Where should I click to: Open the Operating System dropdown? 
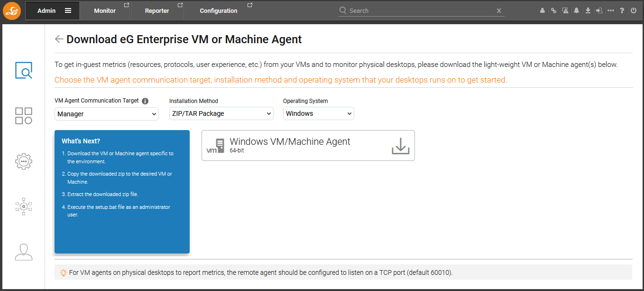[319, 113]
